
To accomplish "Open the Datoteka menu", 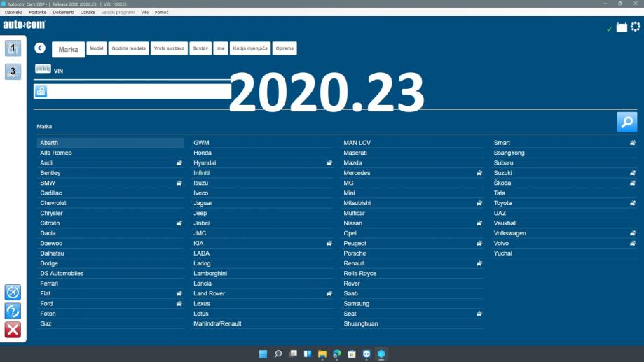I will coord(13,13).
